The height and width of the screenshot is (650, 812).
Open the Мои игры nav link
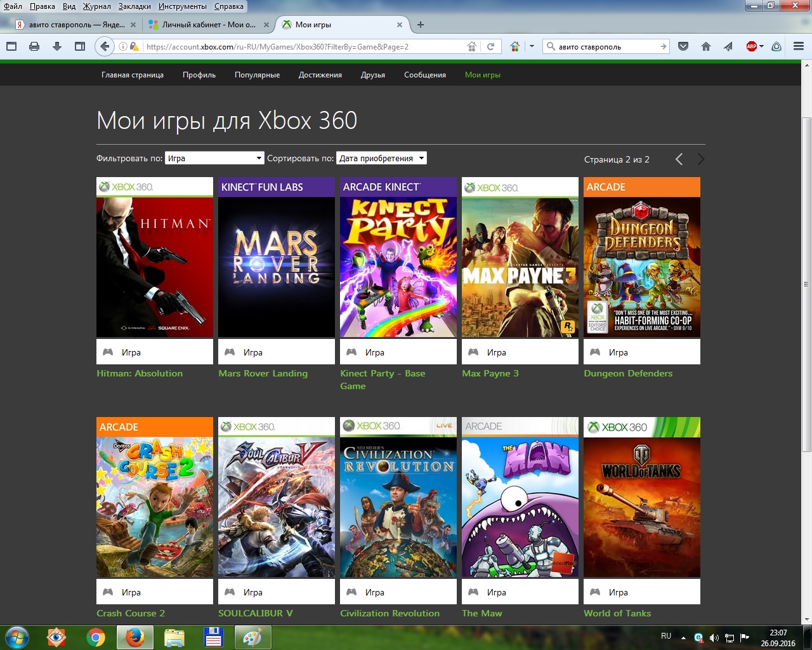(483, 75)
